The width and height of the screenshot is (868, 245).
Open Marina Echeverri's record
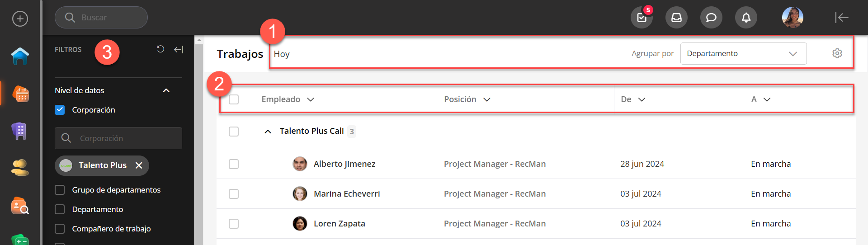coord(347,194)
